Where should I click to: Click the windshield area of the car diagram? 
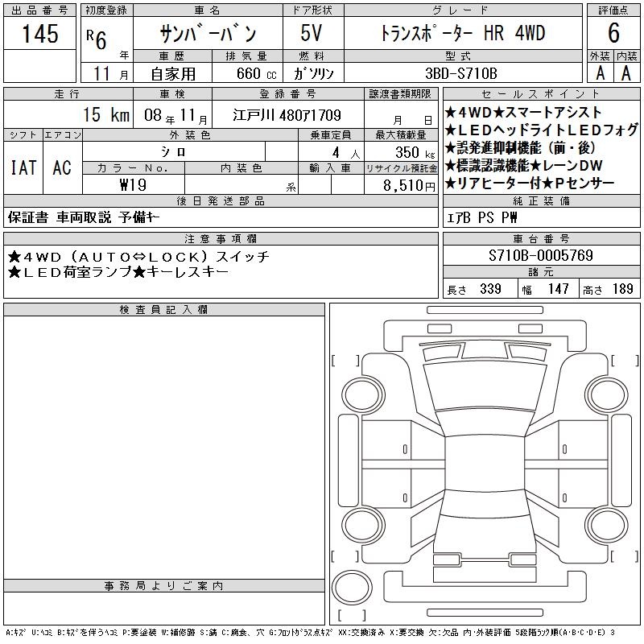pos(485,386)
